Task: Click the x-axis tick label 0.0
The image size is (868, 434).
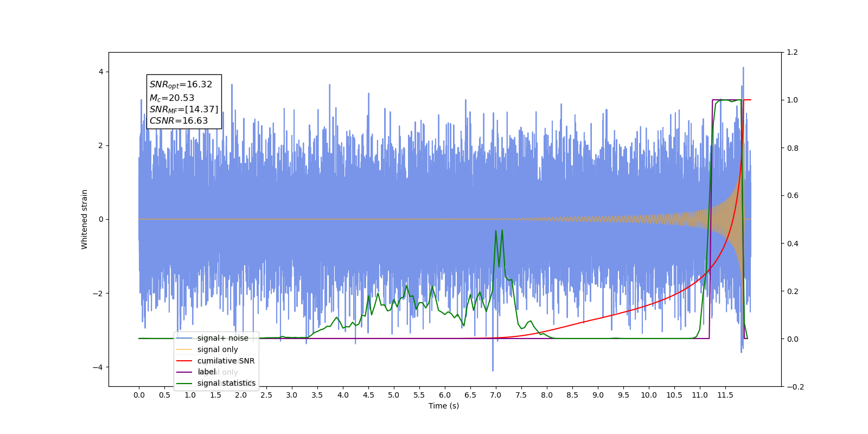Action: point(139,395)
